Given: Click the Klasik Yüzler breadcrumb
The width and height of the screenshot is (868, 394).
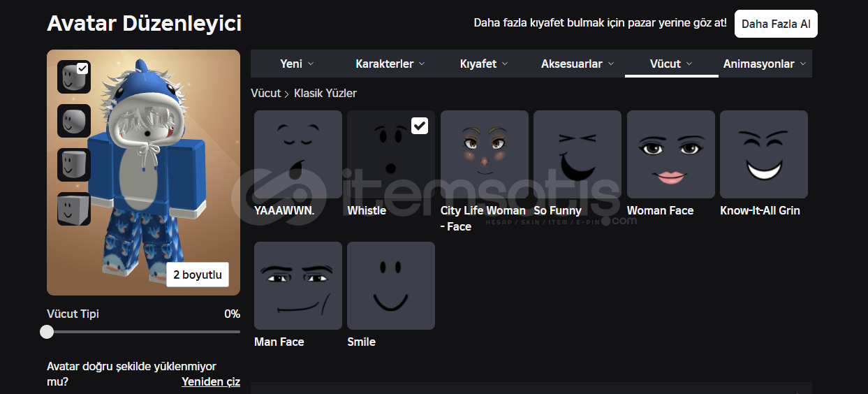Looking at the screenshot, I should pos(325,93).
